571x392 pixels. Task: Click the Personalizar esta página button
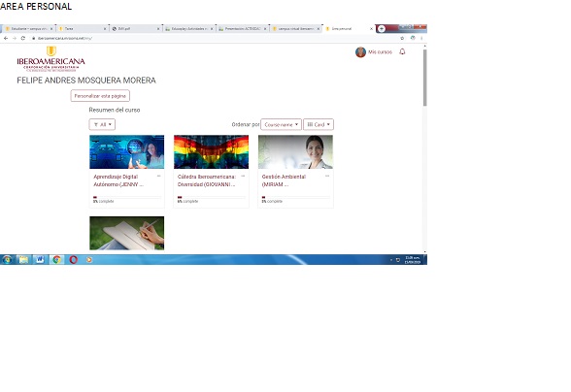[100, 96]
